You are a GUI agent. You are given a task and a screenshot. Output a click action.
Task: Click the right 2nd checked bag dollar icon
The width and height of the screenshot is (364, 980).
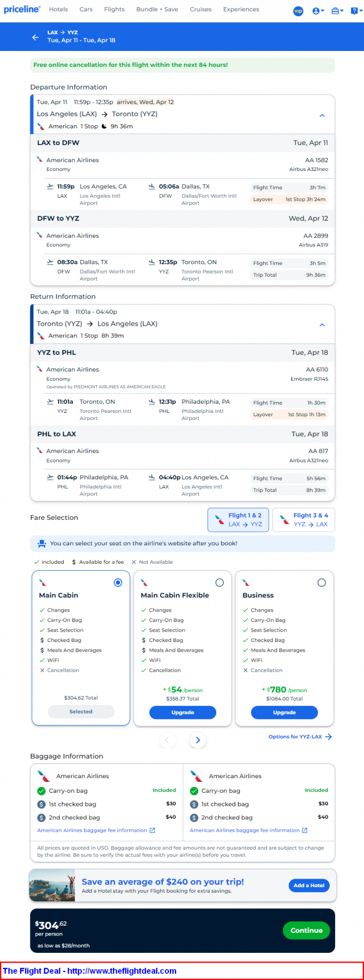click(194, 817)
